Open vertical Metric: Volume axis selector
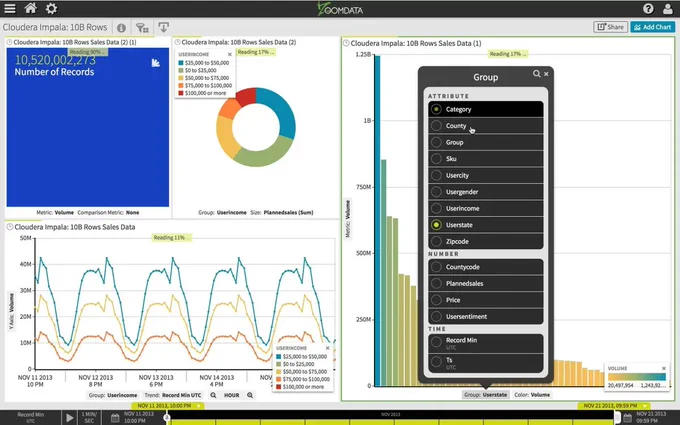Viewport: 680px width, 425px height. click(x=347, y=219)
